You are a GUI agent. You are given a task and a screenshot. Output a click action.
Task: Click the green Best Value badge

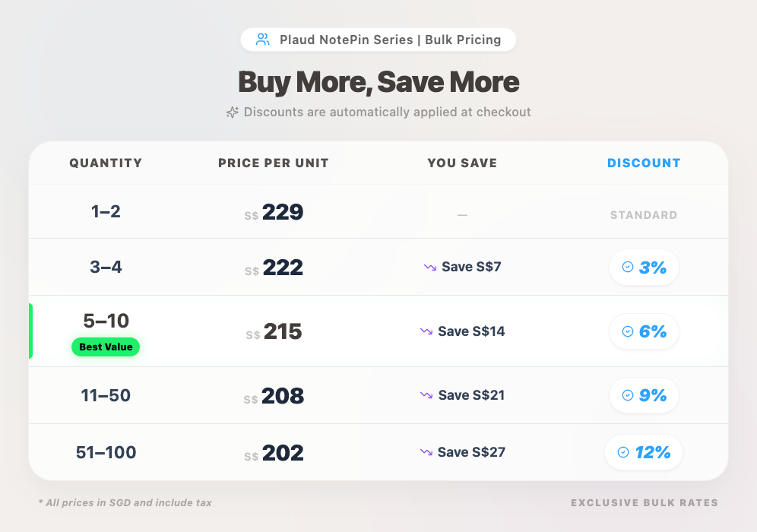tap(106, 347)
